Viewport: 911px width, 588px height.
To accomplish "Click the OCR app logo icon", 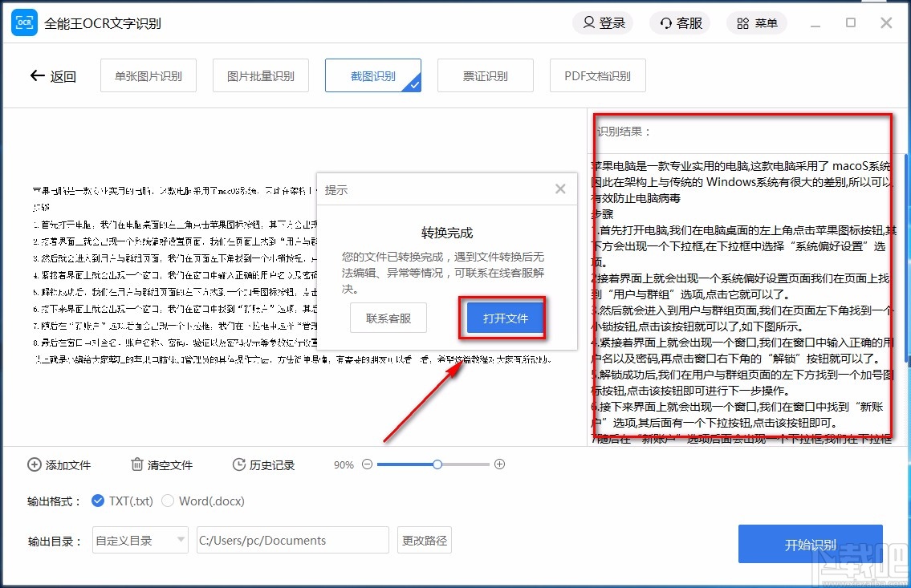I will [23, 23].
